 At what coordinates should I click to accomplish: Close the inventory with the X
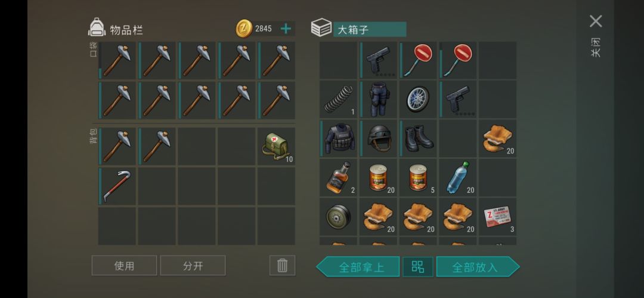[596, 21]
